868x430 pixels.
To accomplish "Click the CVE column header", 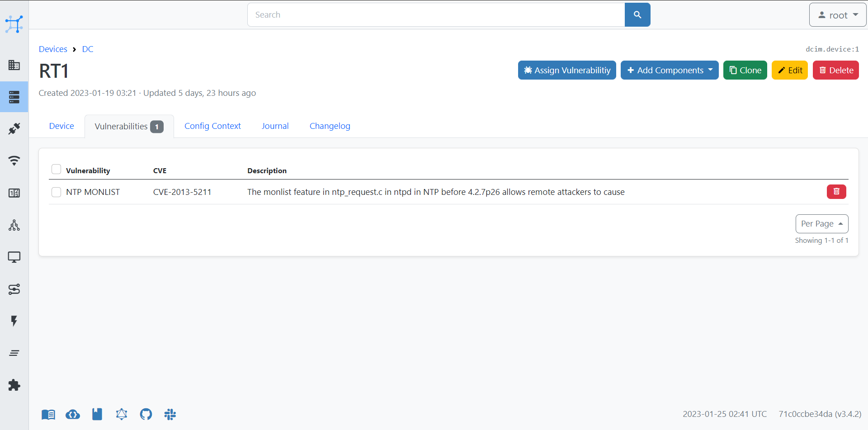I will (x=160, y=170).
